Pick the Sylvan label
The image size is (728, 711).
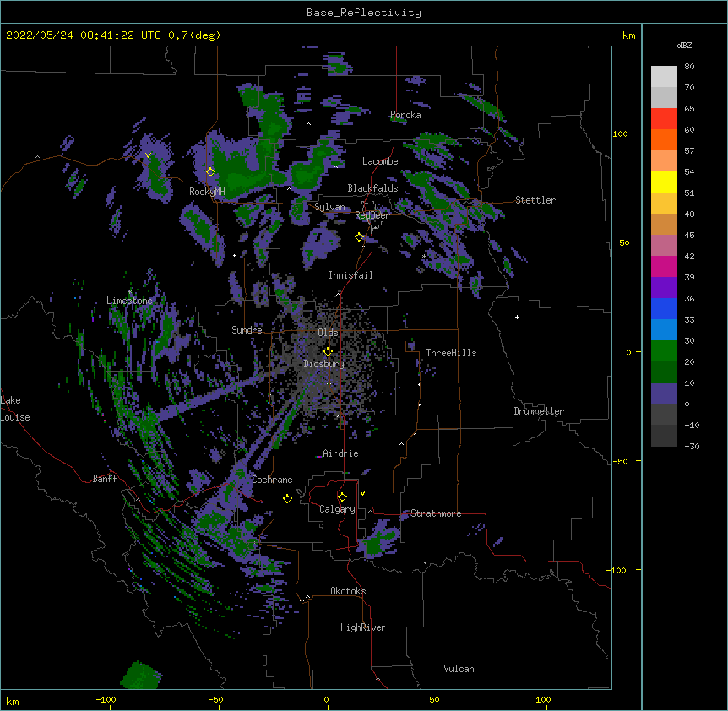click(329, 207)
